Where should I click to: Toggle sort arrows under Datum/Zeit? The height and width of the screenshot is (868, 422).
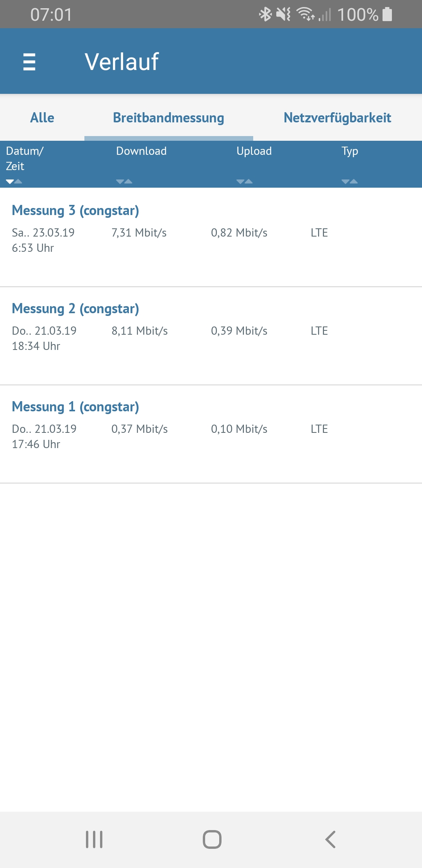click(x=14, y=181)
